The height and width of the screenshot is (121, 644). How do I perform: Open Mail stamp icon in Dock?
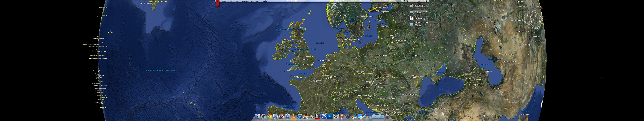[275, 117]
